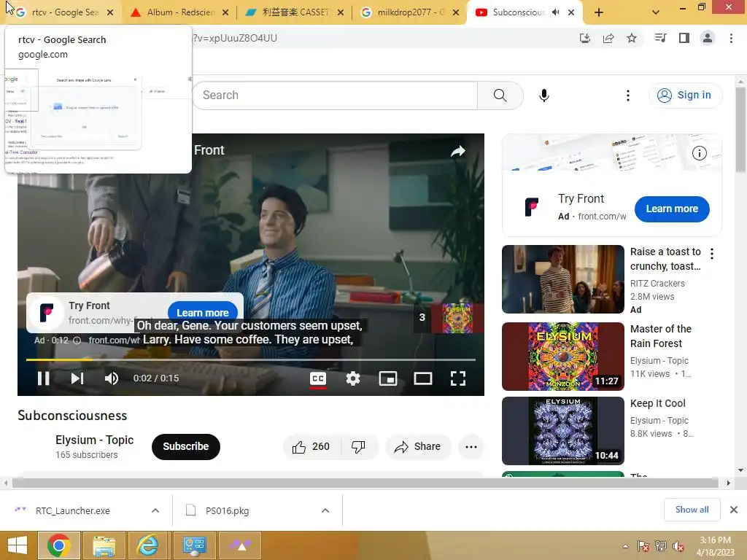The width and height of the screenshot is (747, 560).
Task: Close the downloads bar
Action: point(734,510)
